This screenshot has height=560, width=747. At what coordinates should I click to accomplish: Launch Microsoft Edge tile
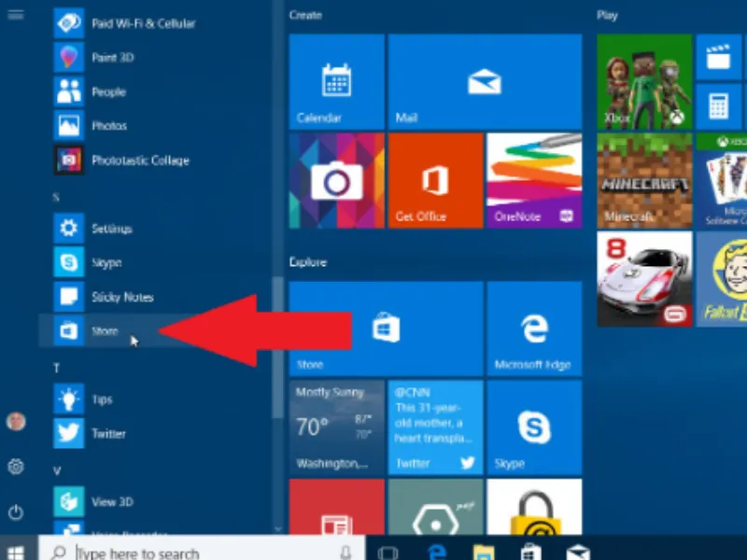(x=534, y=329)
